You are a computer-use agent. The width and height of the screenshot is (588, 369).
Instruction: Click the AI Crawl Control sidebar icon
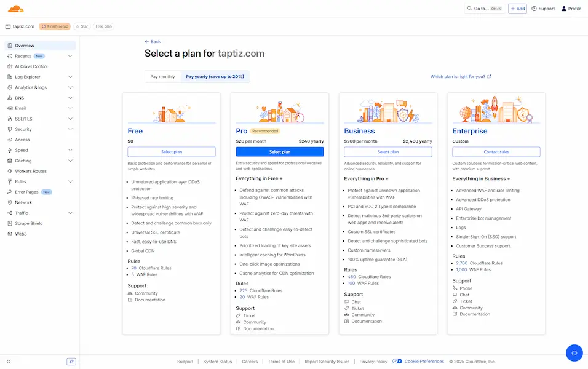[10, 66]
